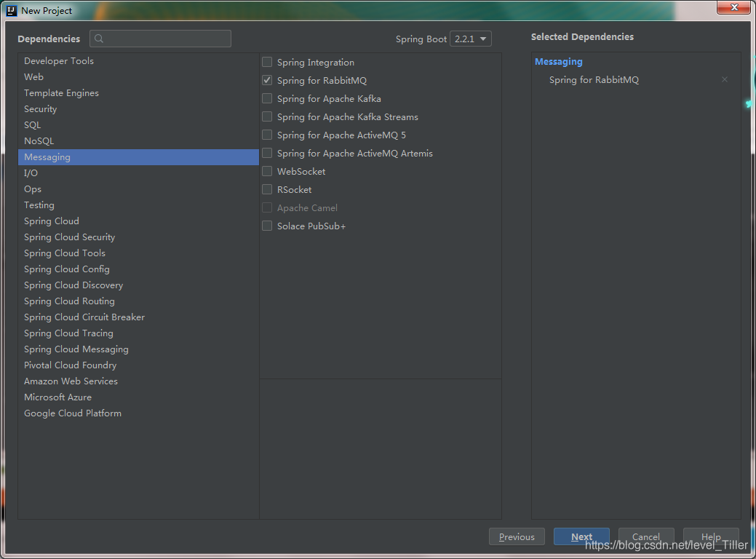
Task: Select the Ops category
Action: (138, 189)
